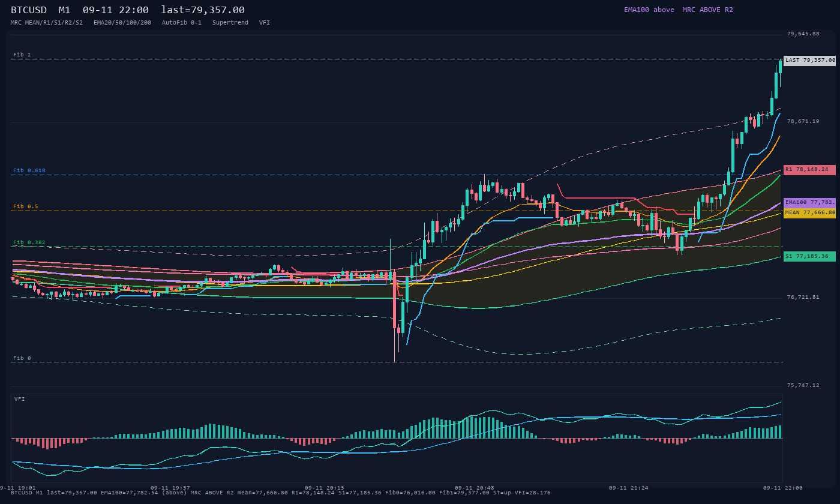Image resolution: width=840 pixels, height=504 pixels.
Task: Click the S1 77,185.36 price tag
Action: click(809, 256)
